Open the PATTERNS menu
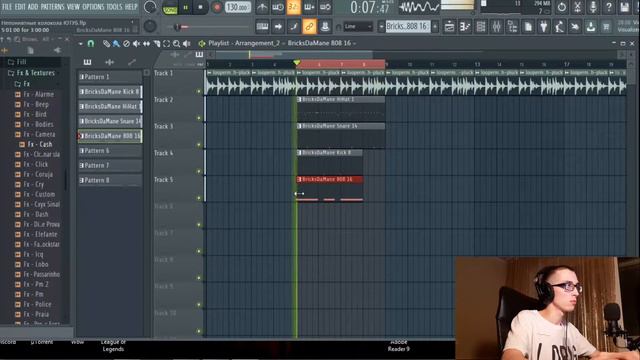 pos(52,7)
